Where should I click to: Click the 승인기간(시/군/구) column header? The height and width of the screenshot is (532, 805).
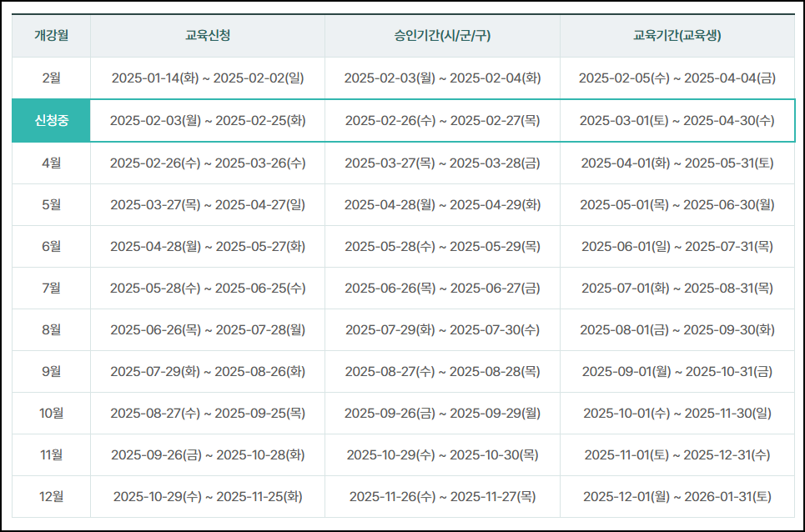coord(443,35)
